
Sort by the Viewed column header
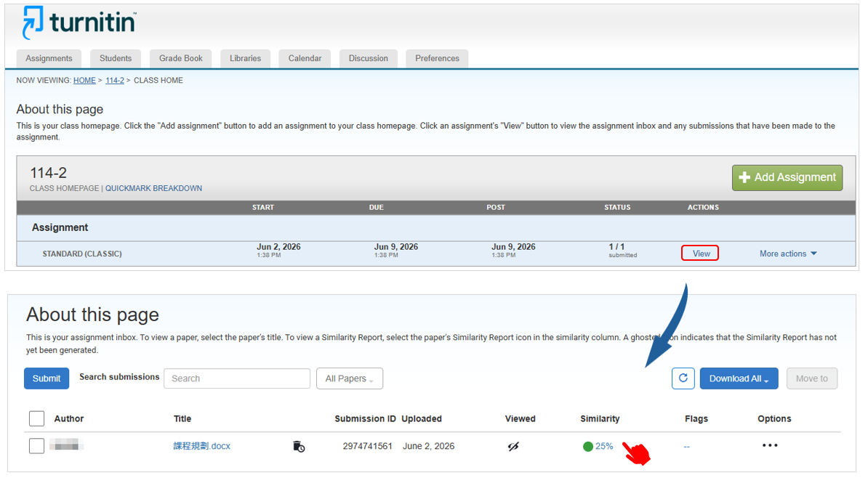520,419
